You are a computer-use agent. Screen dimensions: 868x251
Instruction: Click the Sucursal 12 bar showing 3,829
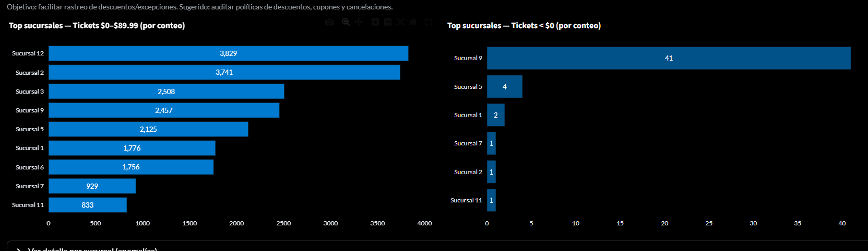[228, 53]
